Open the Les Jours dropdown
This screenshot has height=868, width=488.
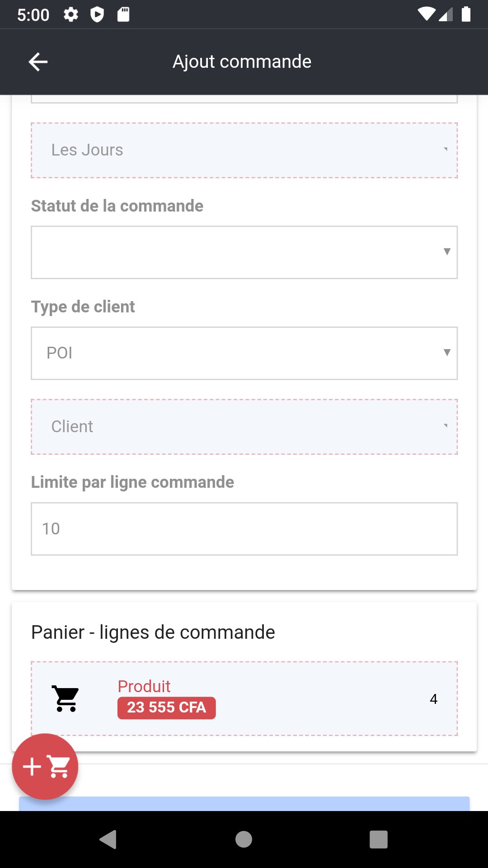tap(244, 150)
